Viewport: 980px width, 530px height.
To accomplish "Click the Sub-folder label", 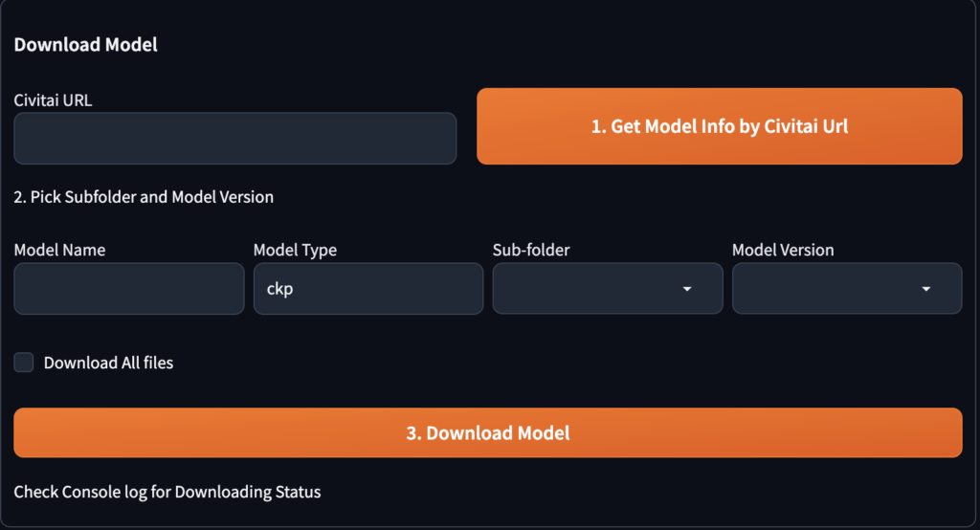I will pos(531,250).
